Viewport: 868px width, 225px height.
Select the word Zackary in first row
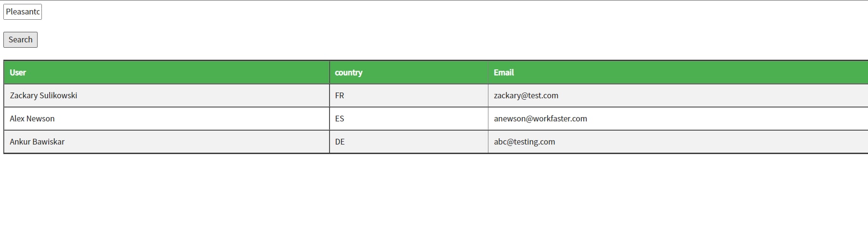(x=24, y=95)
